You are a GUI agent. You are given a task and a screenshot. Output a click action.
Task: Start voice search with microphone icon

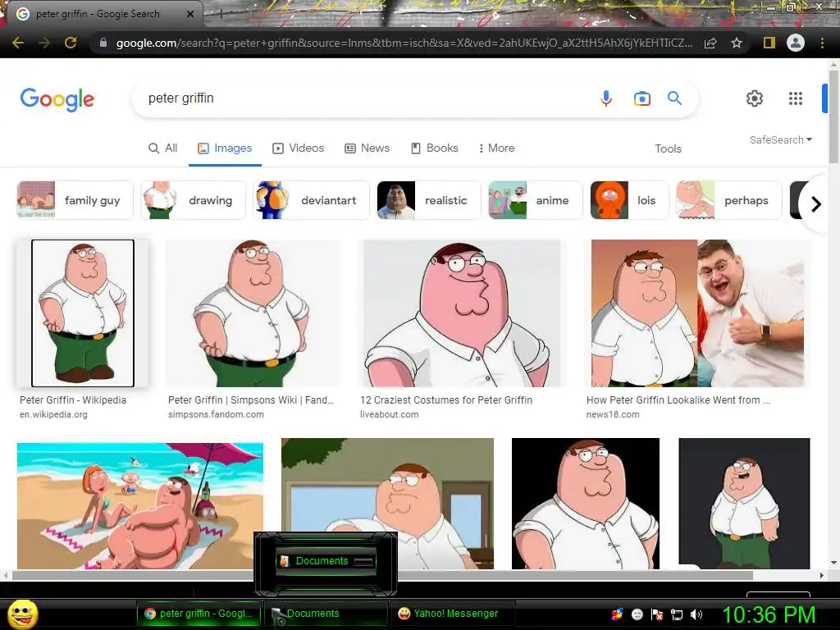[x=606, y=98]
